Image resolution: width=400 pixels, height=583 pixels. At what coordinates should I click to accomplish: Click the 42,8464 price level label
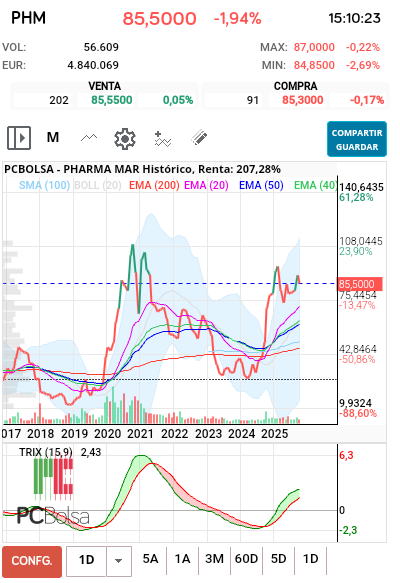click(x=358, y=349)
